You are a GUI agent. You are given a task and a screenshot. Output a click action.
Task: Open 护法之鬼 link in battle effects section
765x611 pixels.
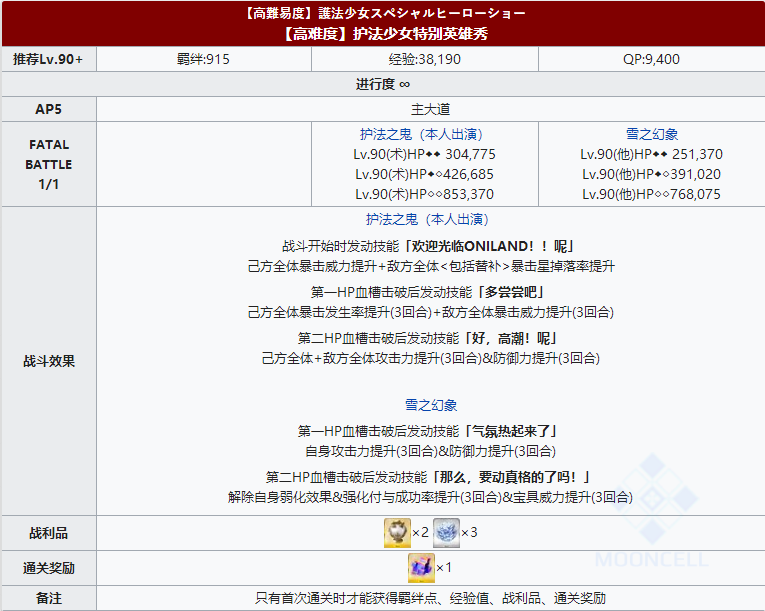(x=427, y=220)
